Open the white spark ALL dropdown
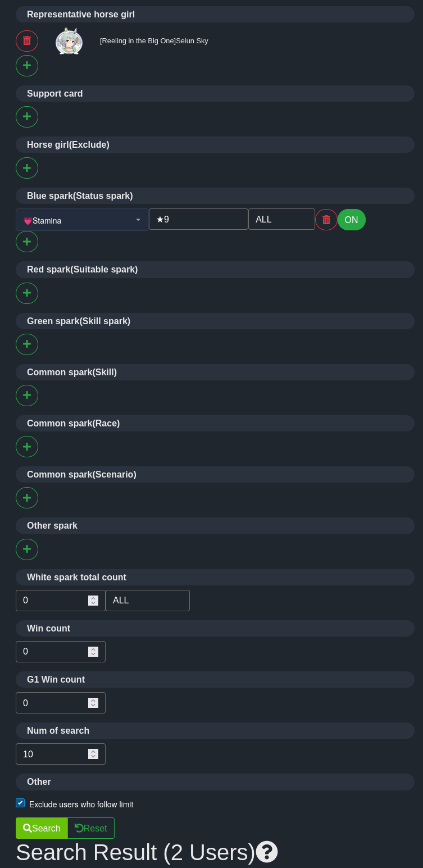This screenshot has width=423, height=868. 148,601
